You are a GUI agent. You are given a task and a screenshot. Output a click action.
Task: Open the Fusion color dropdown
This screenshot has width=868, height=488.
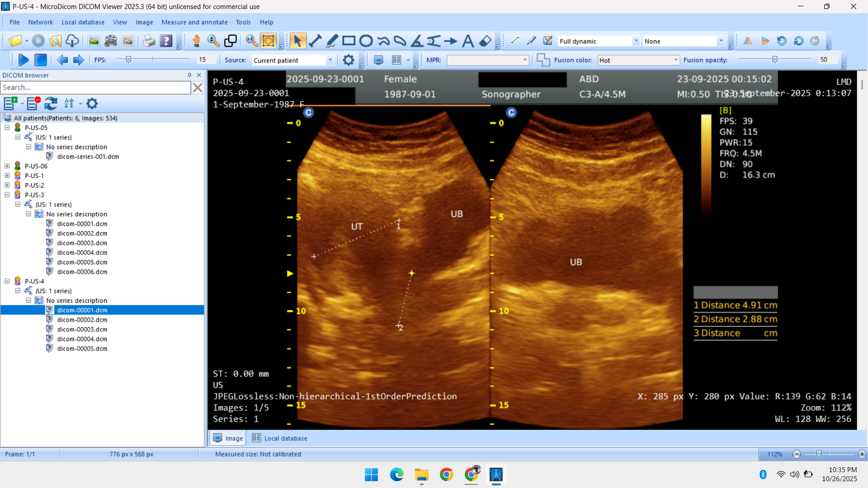(675, 60)
